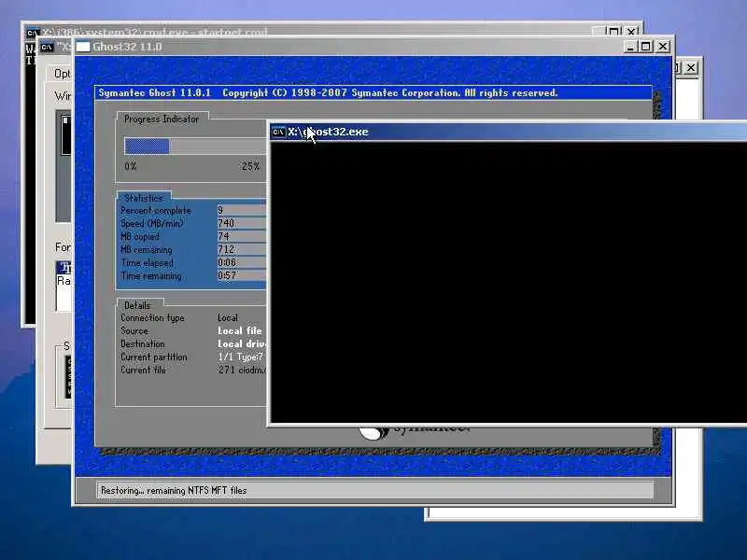747x560 pixels.
Task: Click the Connection type label
Action: coord(152,317)
